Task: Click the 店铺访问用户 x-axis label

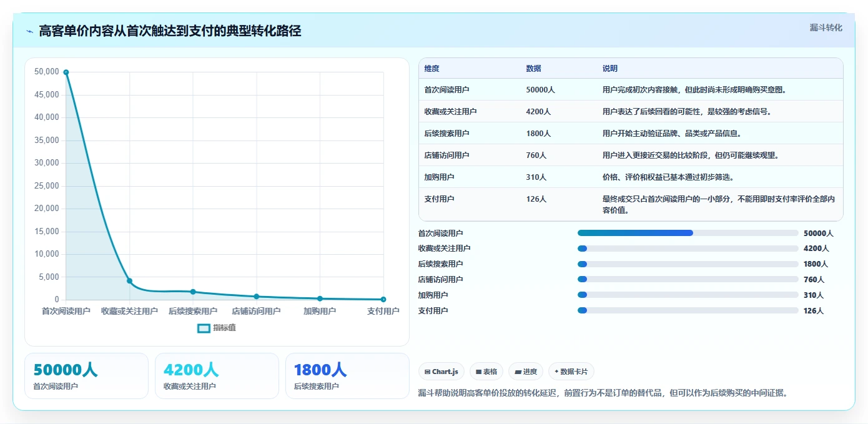Action: point(256,311)
